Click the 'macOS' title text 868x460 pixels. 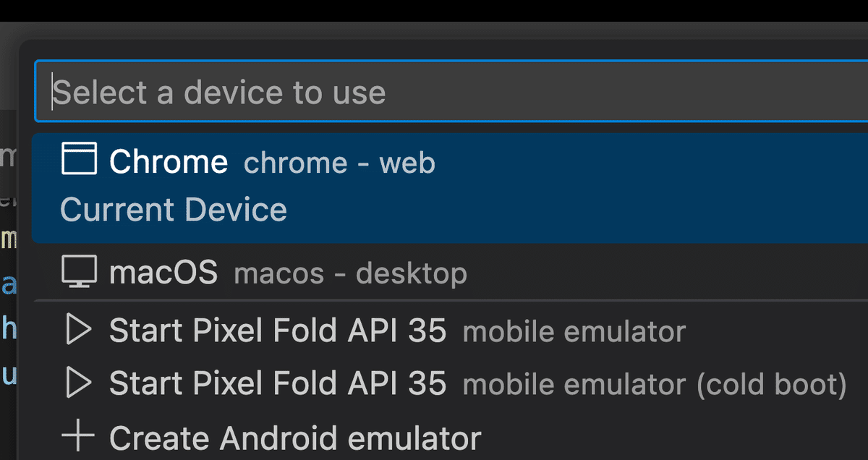pos(163,273)
